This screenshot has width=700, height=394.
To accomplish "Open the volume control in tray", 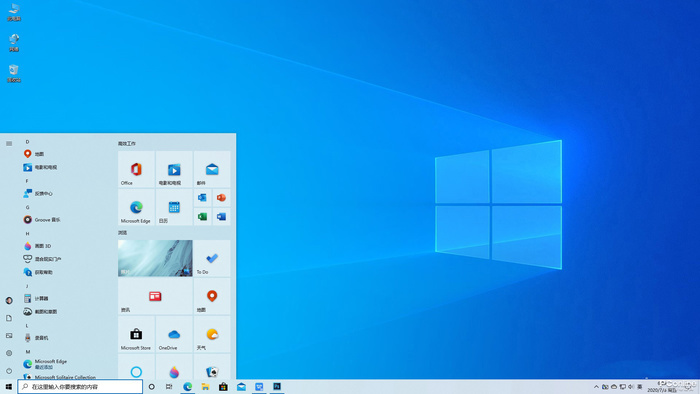I will [631, 387].
